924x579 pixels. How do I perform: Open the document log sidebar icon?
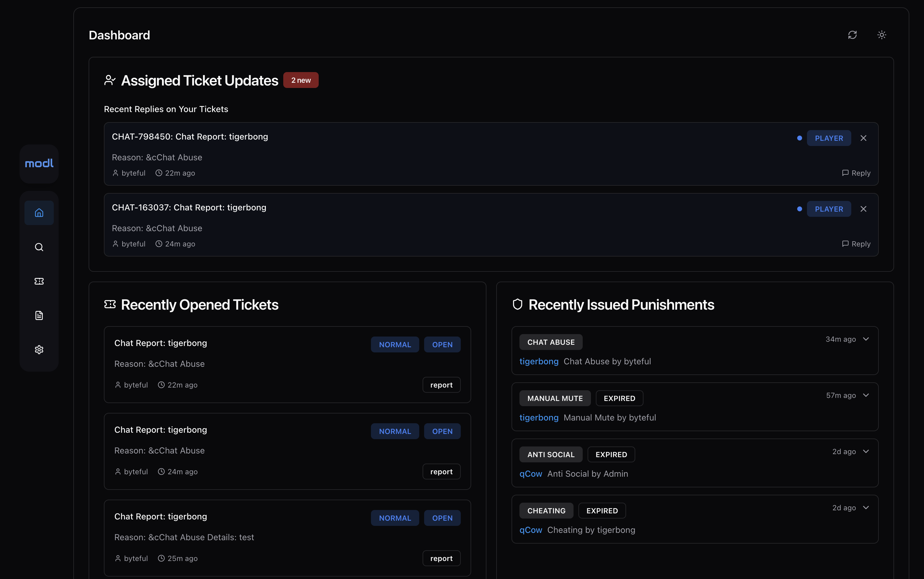coord(39,315)
